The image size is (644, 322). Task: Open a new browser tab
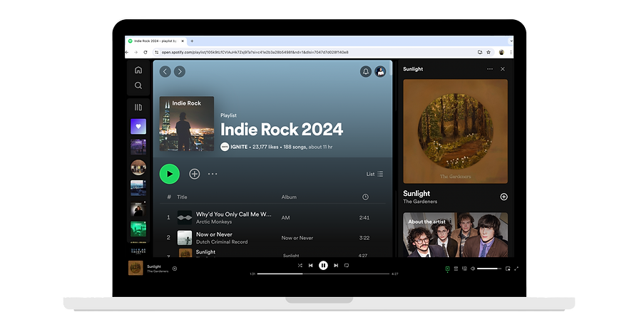tap(192, 41)
